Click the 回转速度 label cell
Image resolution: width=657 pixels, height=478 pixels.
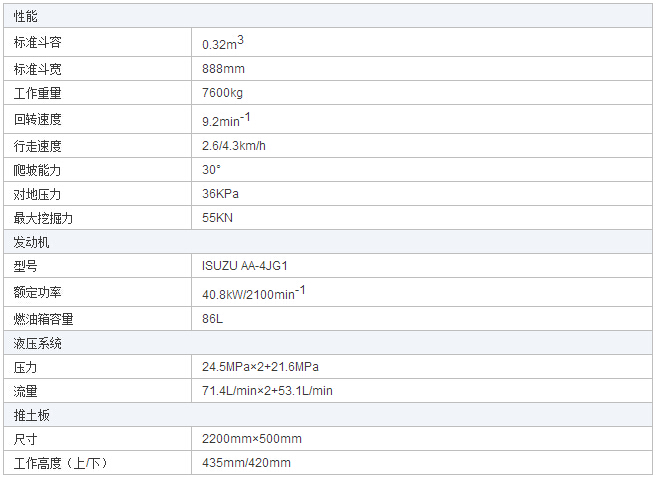[38, 119]
